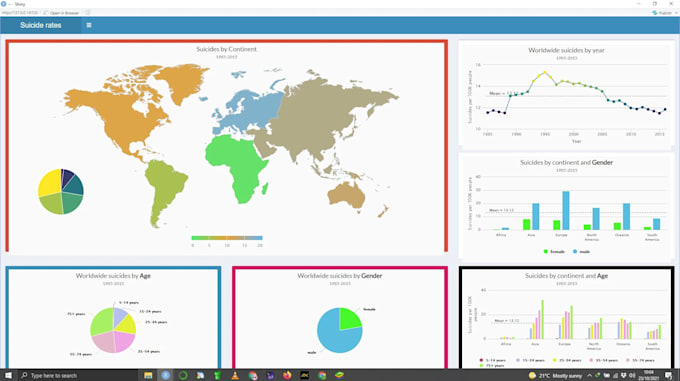Click the reload icon beside Open in Browser
680x381 pixels.
coord(88,13)
